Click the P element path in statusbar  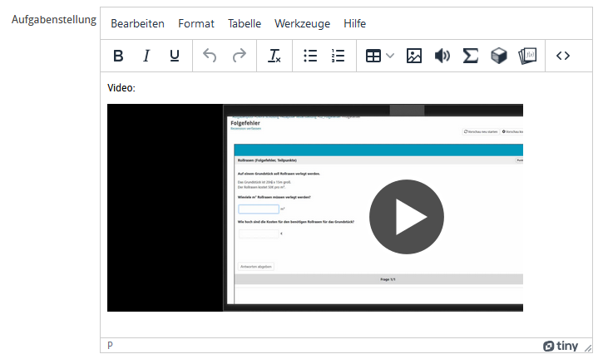click(x=110, y=345)
